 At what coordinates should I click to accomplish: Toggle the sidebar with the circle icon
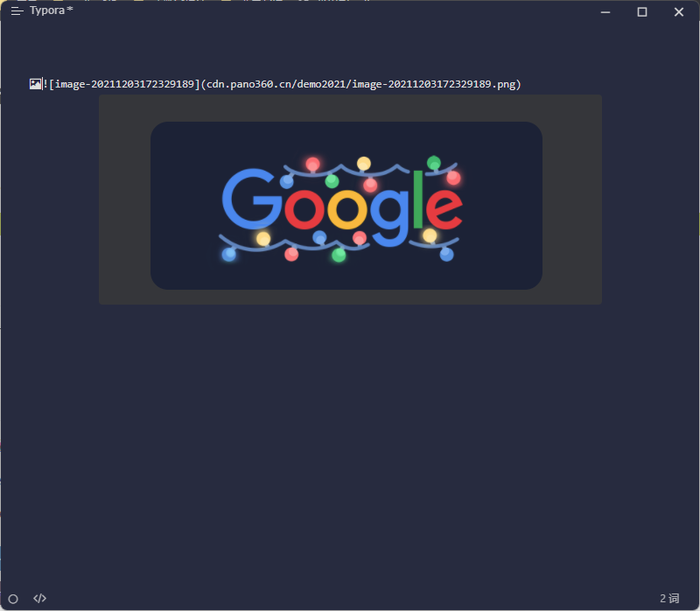[x=13, y=599]
